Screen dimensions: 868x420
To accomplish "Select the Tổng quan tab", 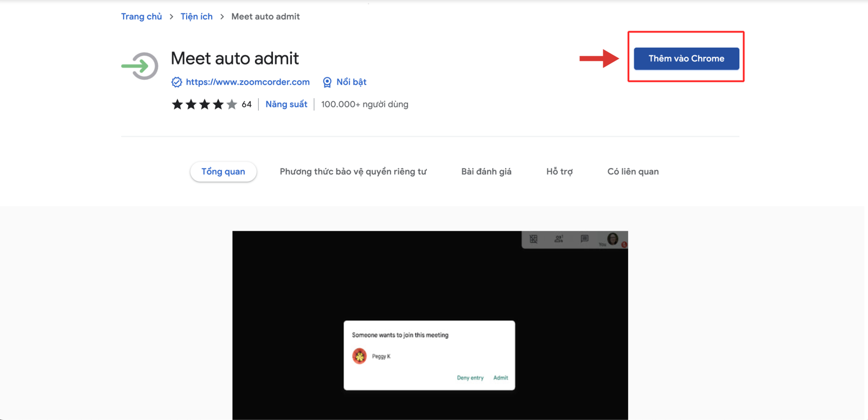I will click(224, 171).
